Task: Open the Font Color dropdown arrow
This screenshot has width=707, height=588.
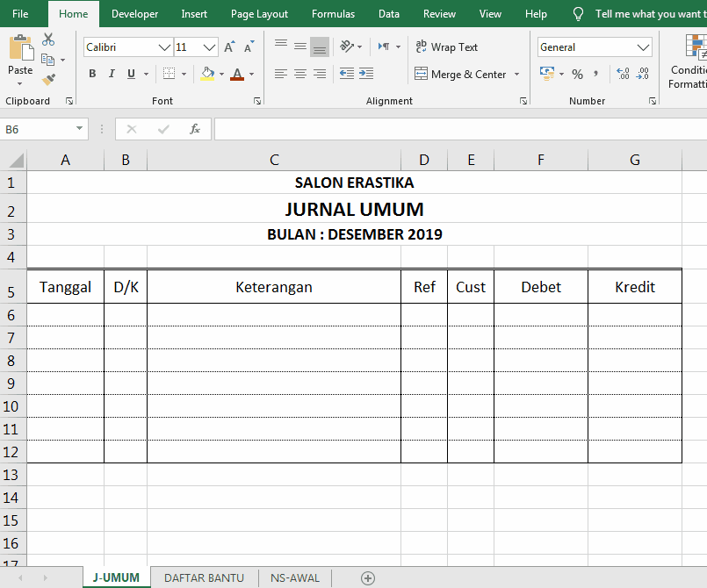Action: [251, 74]
